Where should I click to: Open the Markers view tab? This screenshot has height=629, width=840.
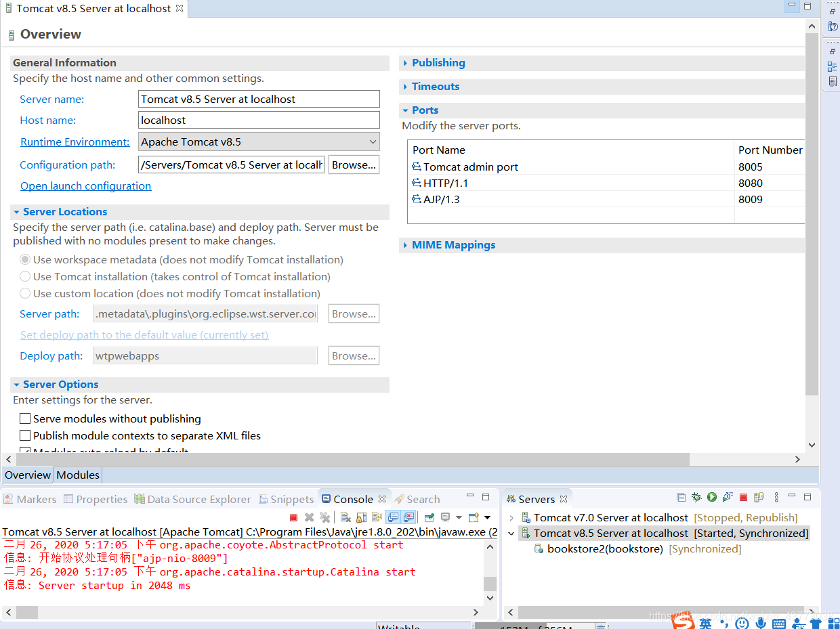[30, 499]
